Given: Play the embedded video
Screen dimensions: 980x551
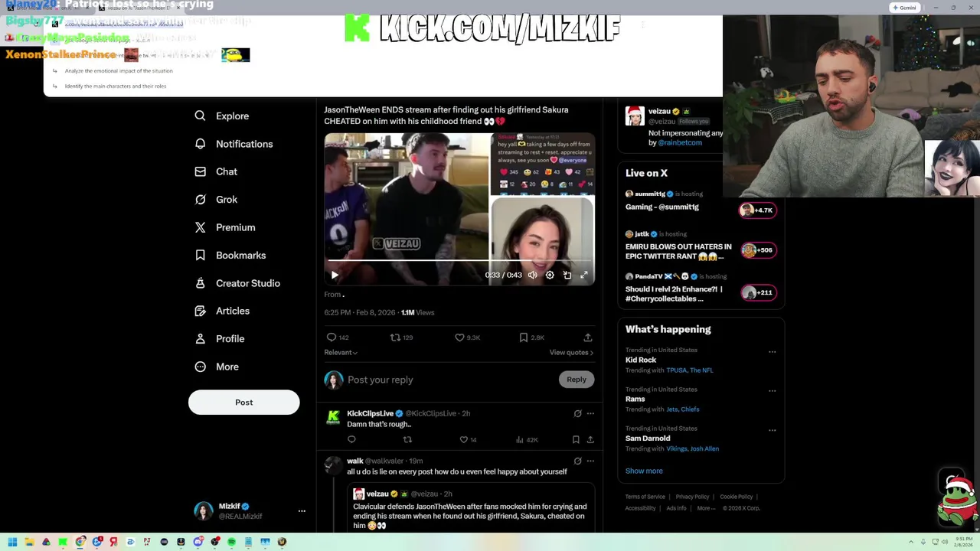Looking at the screenshot, I should [335, 275].
